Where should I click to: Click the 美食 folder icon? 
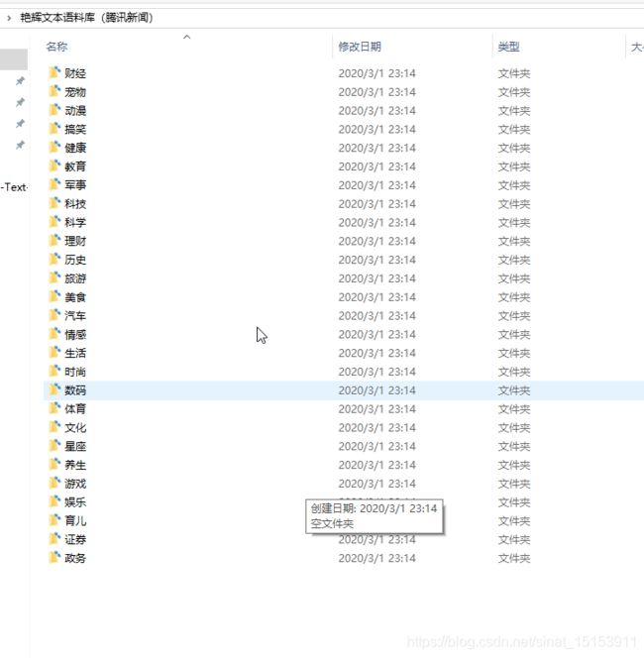click(x=54, y=296)
